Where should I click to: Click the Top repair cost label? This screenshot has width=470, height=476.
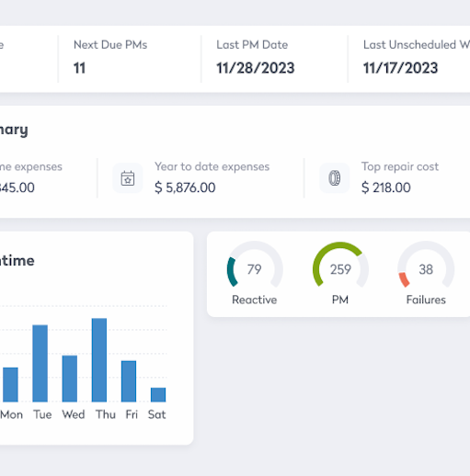click(400, 166)
